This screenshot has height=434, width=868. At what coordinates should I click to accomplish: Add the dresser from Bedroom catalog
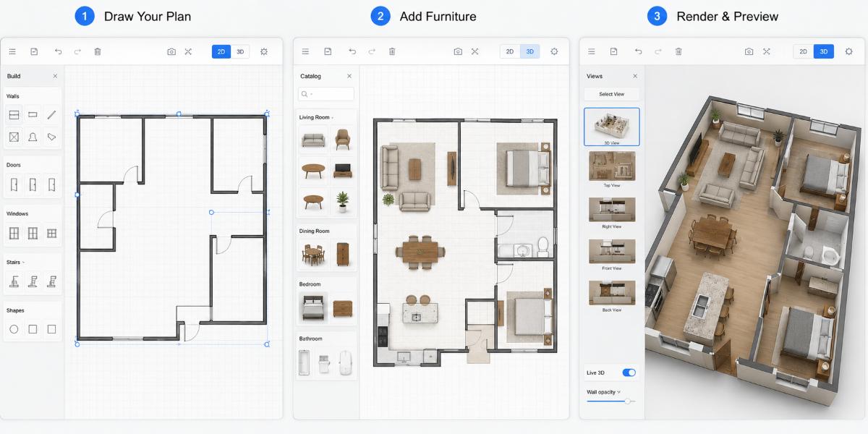click(343, 307)
